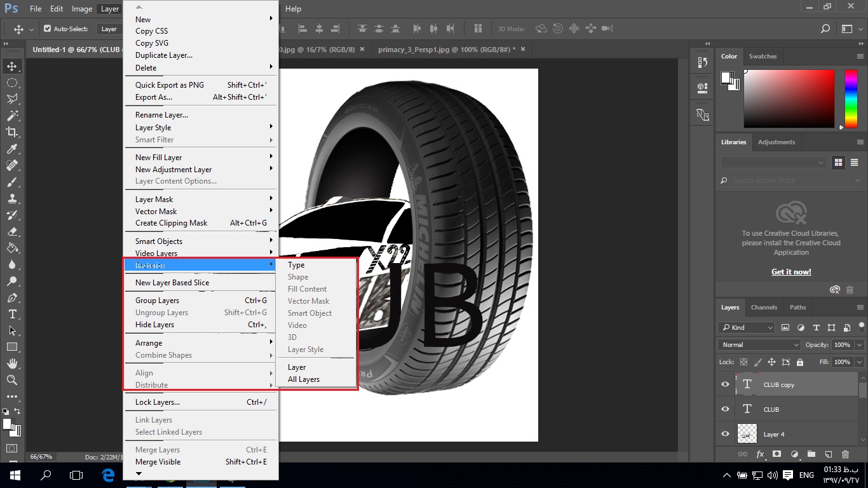This screenshot has height=488, width=868.
Task: Click Add layer mask icon
Action: [776, 454]
